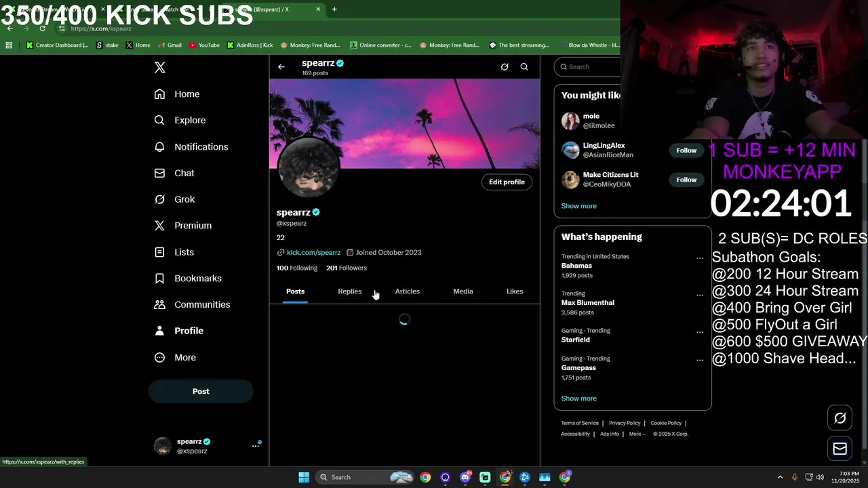Open account switcher dots next to spearrz
This screenshot has width=868, height=488.
click(x=256, y=445)
